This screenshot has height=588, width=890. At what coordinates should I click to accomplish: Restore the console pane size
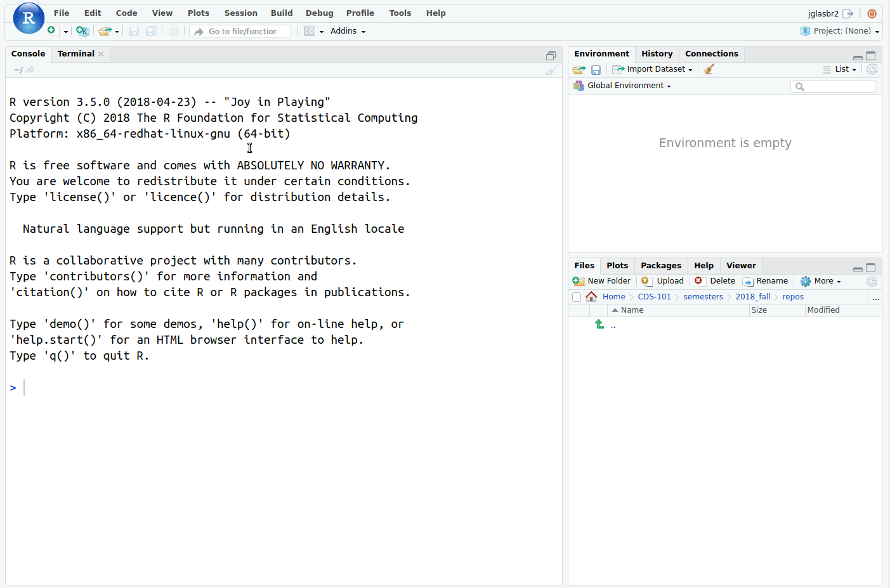click(x=551, y=56)
